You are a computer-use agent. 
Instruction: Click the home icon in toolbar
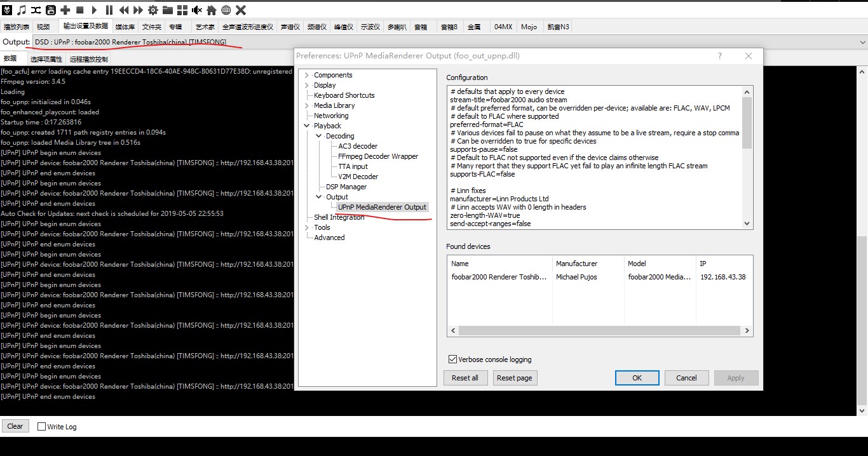(x=212, y=10)
